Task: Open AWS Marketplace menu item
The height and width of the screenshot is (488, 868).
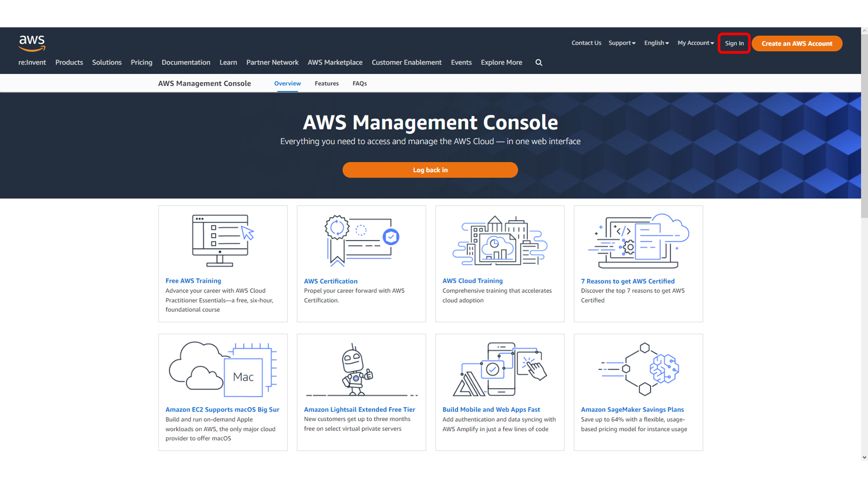Action: point(335,63)
